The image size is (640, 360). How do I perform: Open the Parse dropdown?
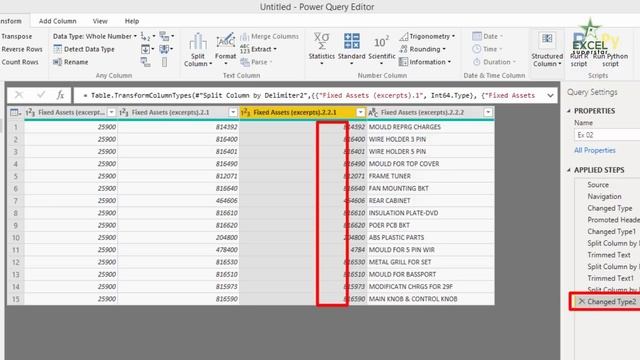256,62
